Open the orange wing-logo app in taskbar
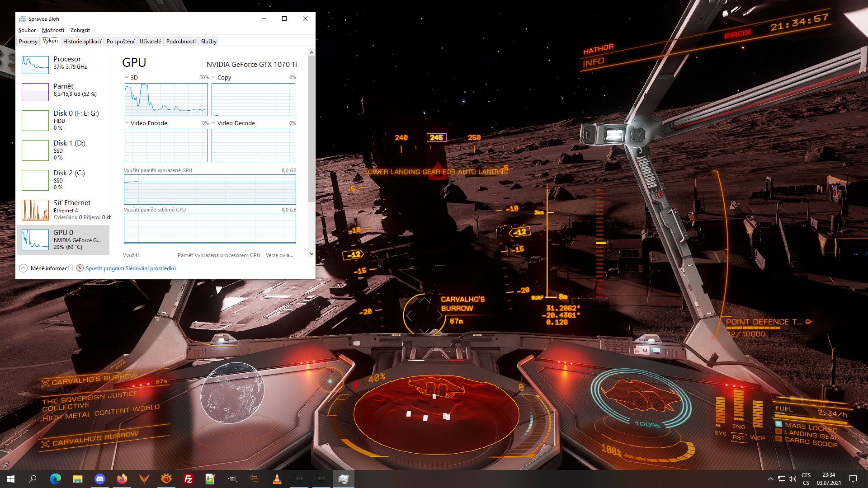This screenshot has height=488, width=868. click(144, 479)
